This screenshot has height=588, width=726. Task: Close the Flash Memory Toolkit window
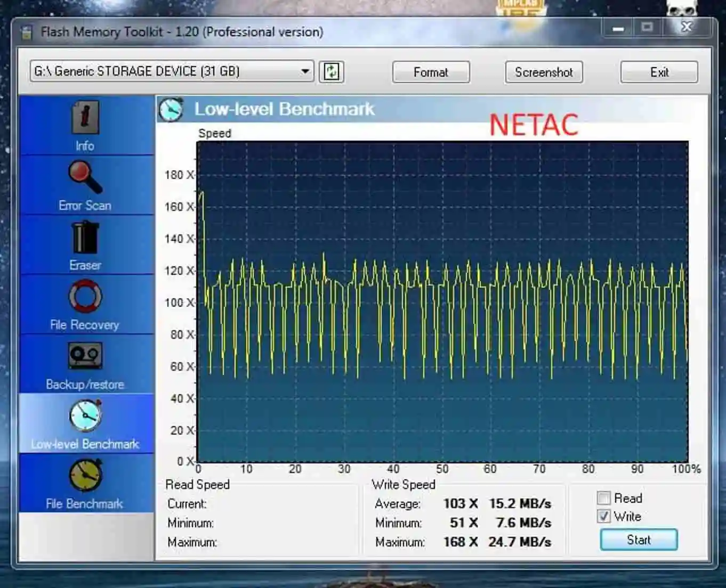[x=687, y=27]
